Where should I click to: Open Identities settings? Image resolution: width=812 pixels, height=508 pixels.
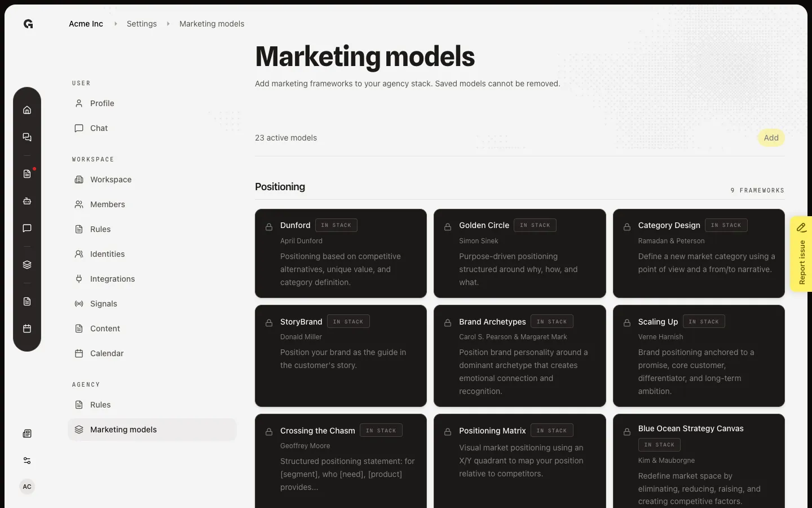point(152,254)
